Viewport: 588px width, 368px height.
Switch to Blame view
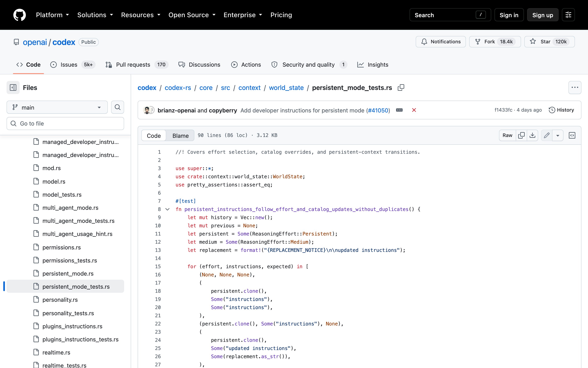point(180,136)
